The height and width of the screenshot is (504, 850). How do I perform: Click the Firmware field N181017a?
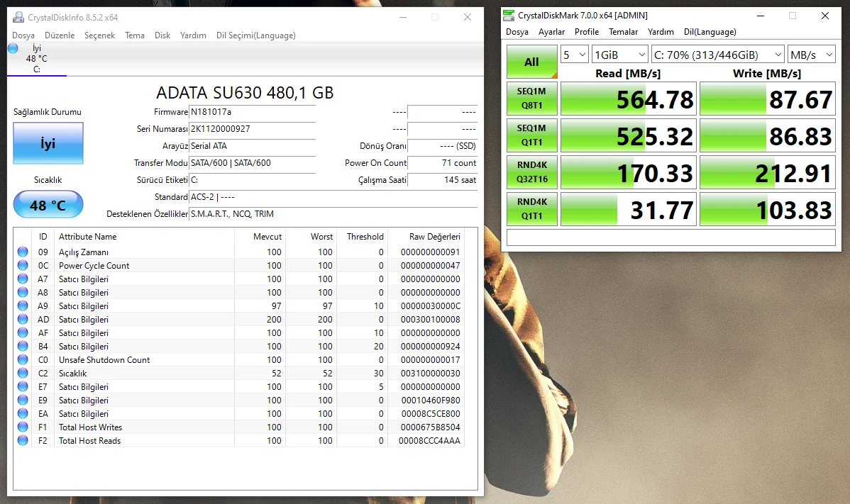pyautogui.click(x=253, y=112)
